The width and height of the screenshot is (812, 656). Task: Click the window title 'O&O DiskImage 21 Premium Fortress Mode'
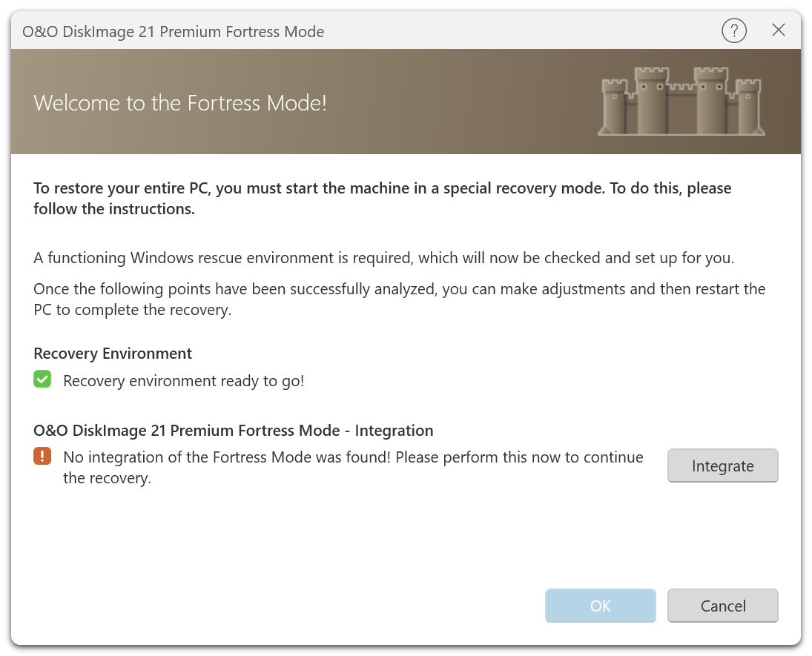(x=173, y=32)
